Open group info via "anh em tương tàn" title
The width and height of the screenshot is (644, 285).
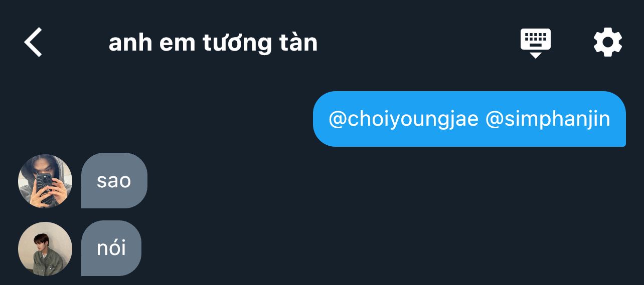(x=213, y=43)
